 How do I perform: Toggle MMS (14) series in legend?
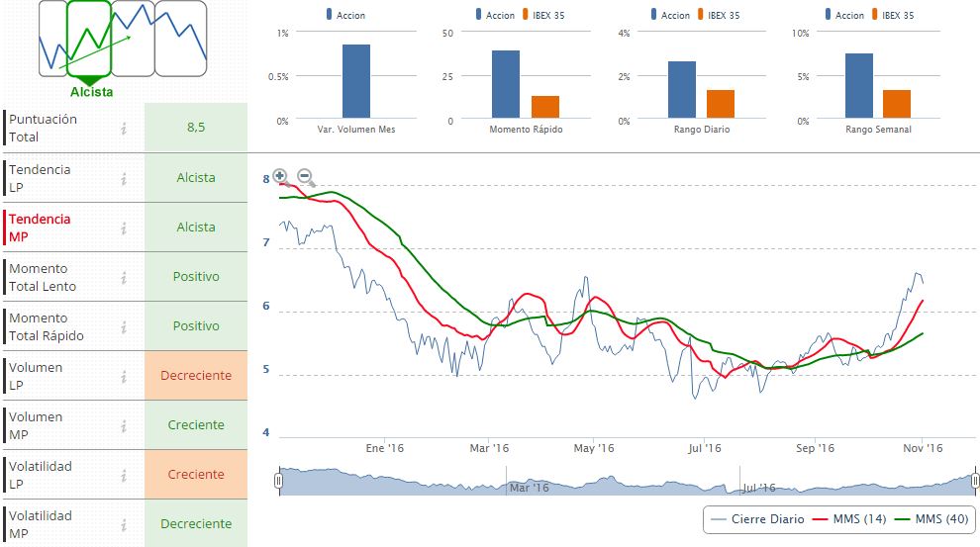point(850,519)
